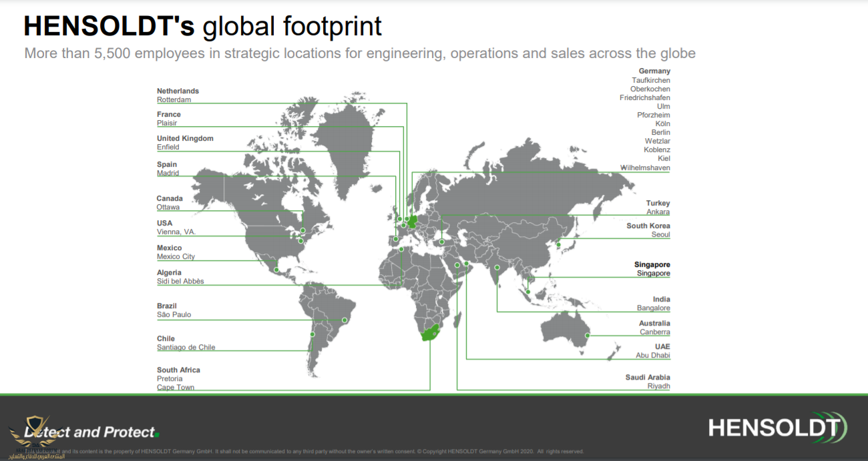This screenshot has height=461, width=868.
Task: Select the 'Pretoria' city text
Action: click(x=170, y=378)
